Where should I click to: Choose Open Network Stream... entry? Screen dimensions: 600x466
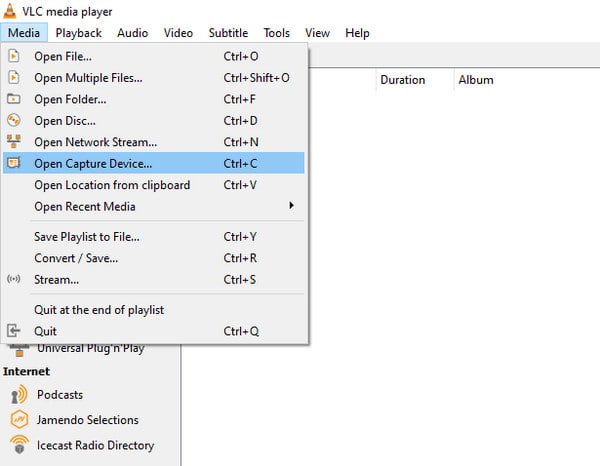pos(153,142)
